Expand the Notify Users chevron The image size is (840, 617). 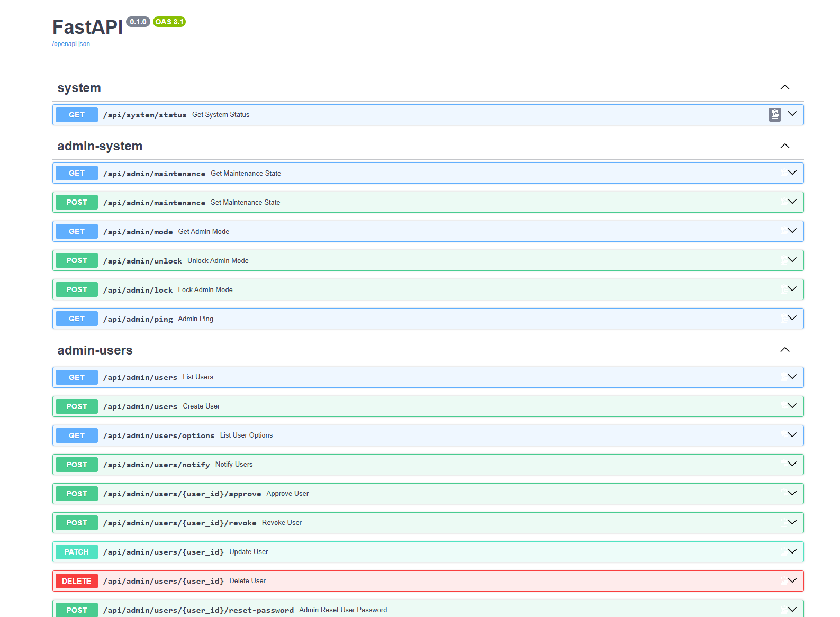pyautogui.click(x=792, y=464)
